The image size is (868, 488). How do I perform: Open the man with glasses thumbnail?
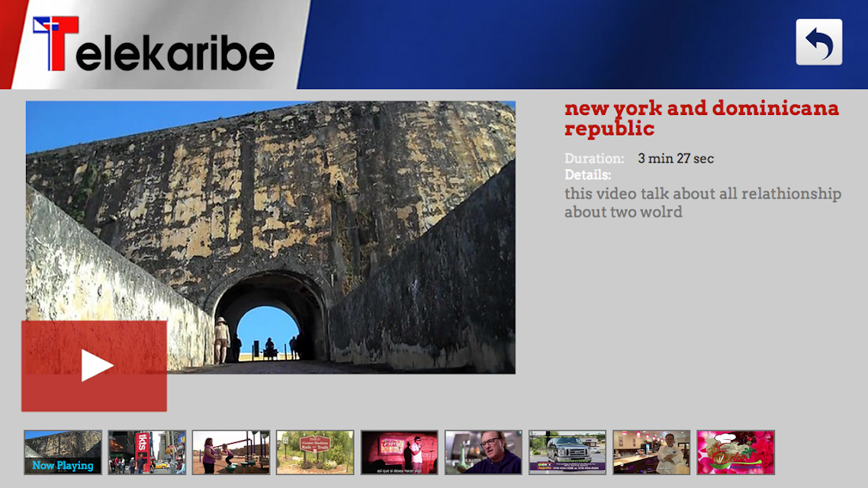pos(484,452)
